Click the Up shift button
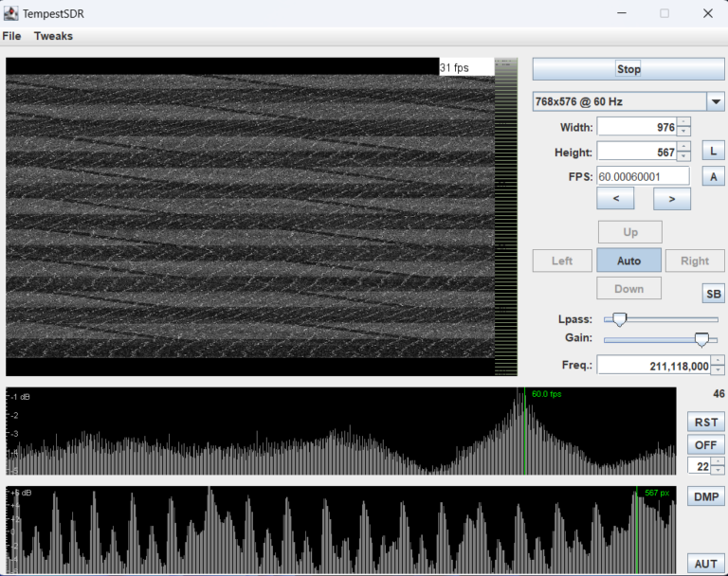The image size is (728, 576). click(628, 232)
